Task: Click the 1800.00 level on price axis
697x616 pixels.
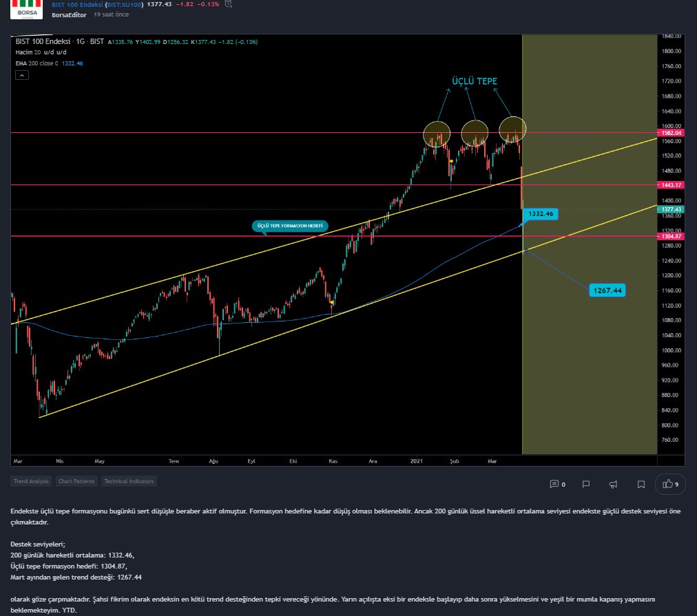Action: 671,51
